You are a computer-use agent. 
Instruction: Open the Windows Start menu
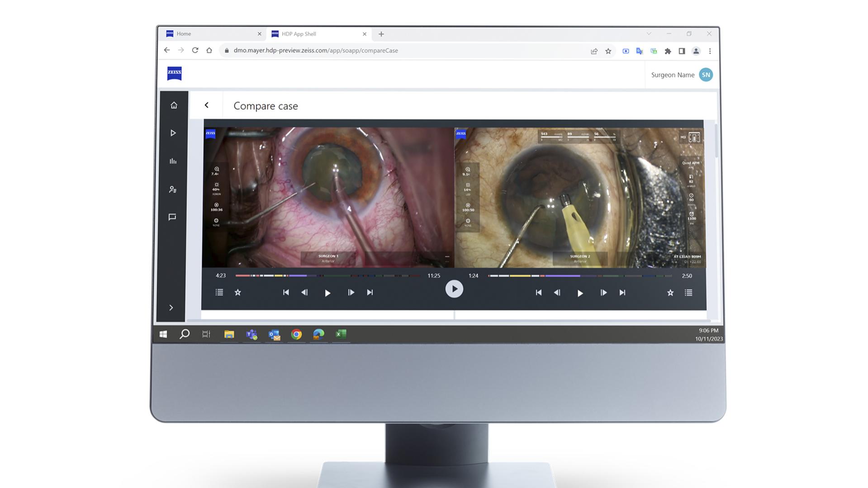click(x=163, y=334)
